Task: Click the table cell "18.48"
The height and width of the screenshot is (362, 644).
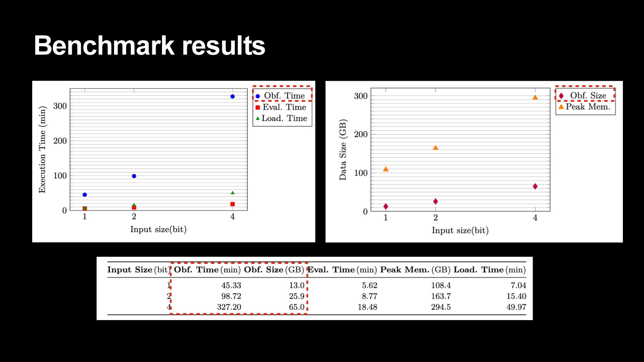Action: coord(368,307)
